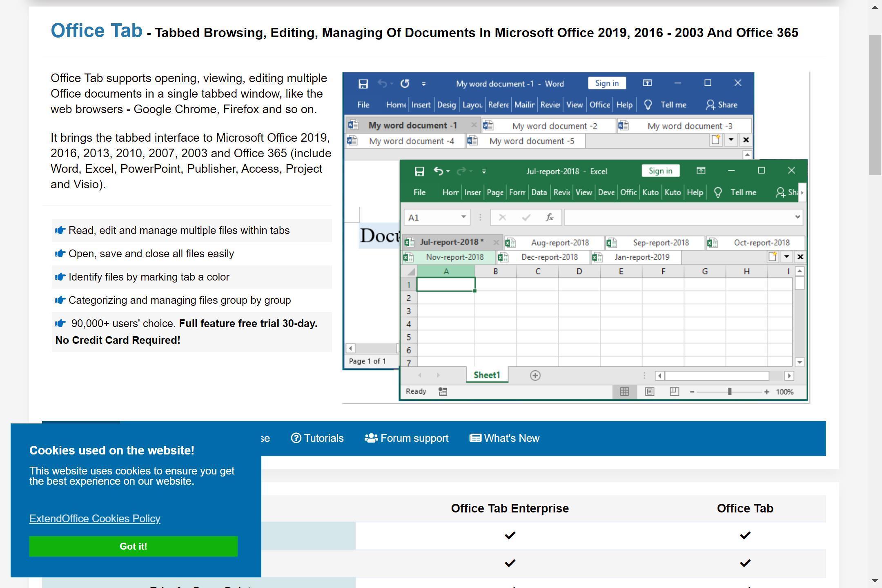882x588 pixels.
Task: Click Share in Word window
Action: tap(722, 105)
